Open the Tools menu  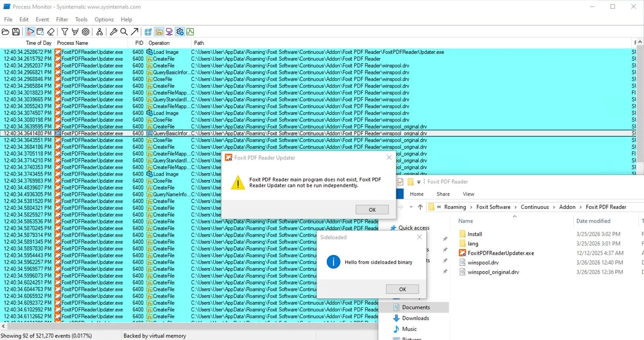click(x=81, y=19)
